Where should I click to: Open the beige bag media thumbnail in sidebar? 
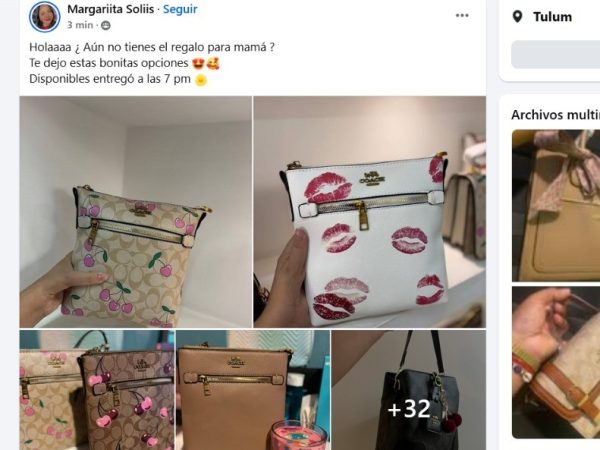556,205
